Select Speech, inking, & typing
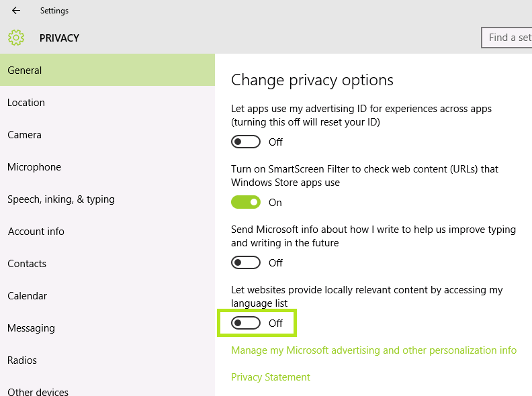The width and height of the screenshot is (532, 396). (x=61, y=199)
